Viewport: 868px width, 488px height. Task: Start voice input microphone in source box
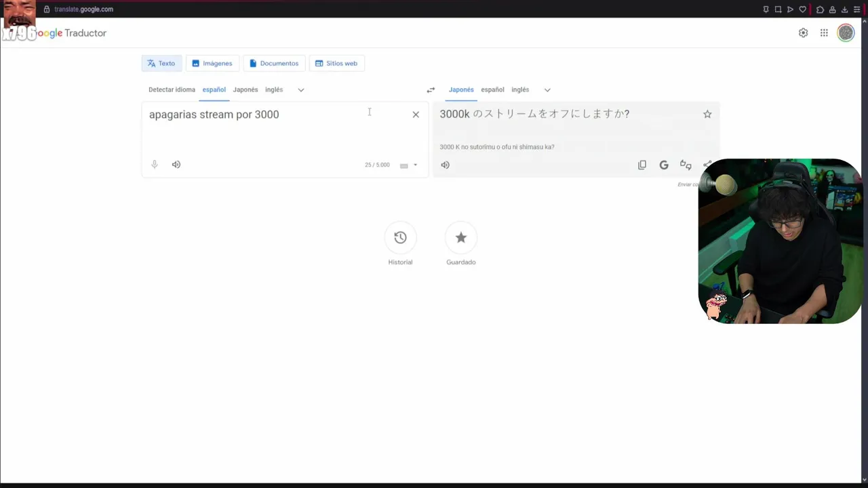155,165
